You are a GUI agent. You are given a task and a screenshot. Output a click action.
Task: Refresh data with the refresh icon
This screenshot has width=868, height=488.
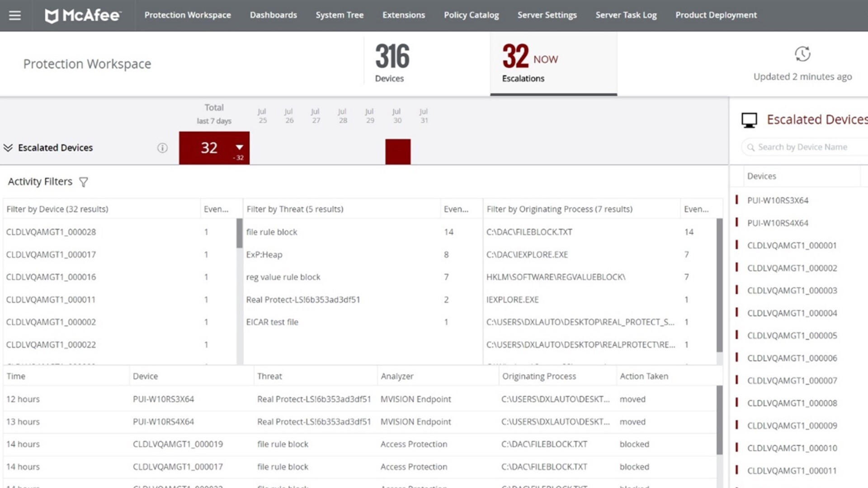(x=802, y=54)
